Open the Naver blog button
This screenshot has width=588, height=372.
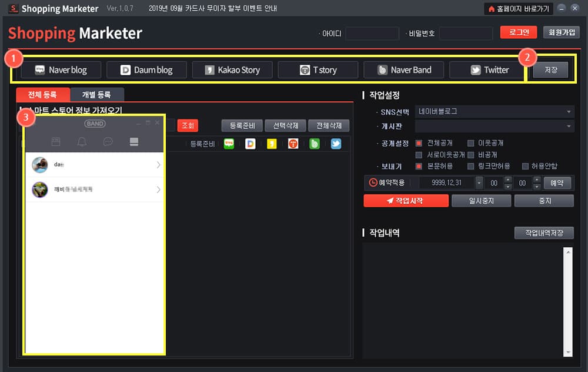click(x=61, y=70)
